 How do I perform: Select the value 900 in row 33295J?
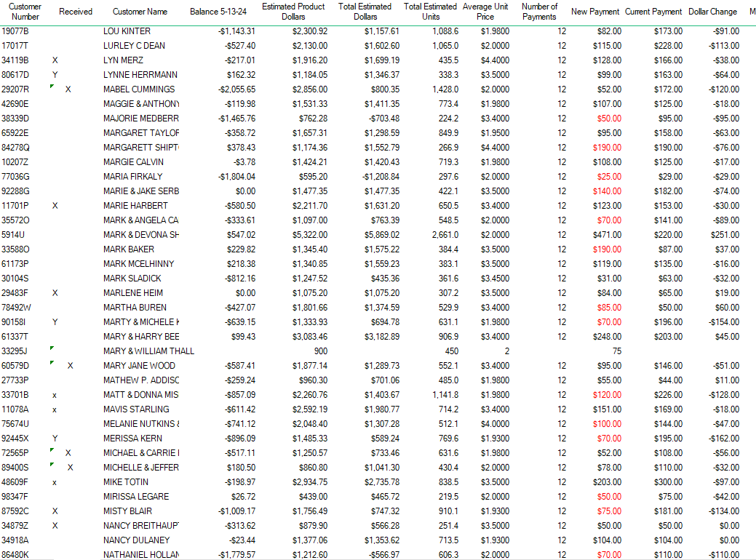click(x=321, y=351)
